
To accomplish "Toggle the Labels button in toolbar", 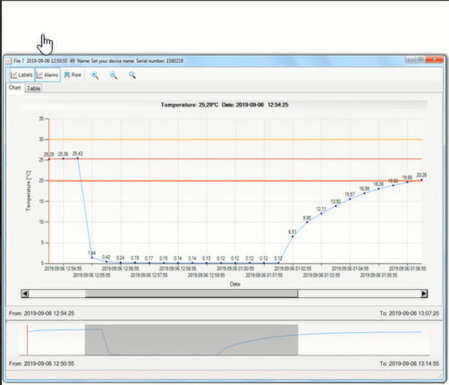I will point(22,75).
